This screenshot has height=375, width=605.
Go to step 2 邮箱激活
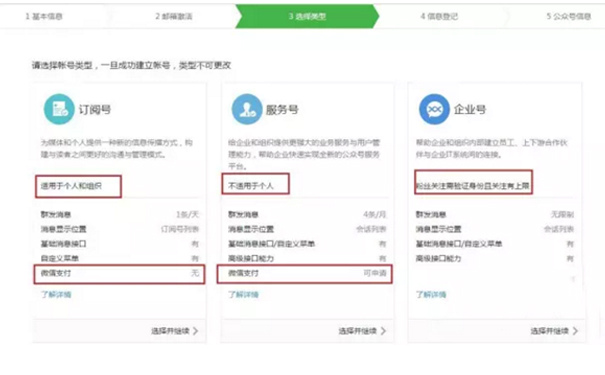[174, 17]
